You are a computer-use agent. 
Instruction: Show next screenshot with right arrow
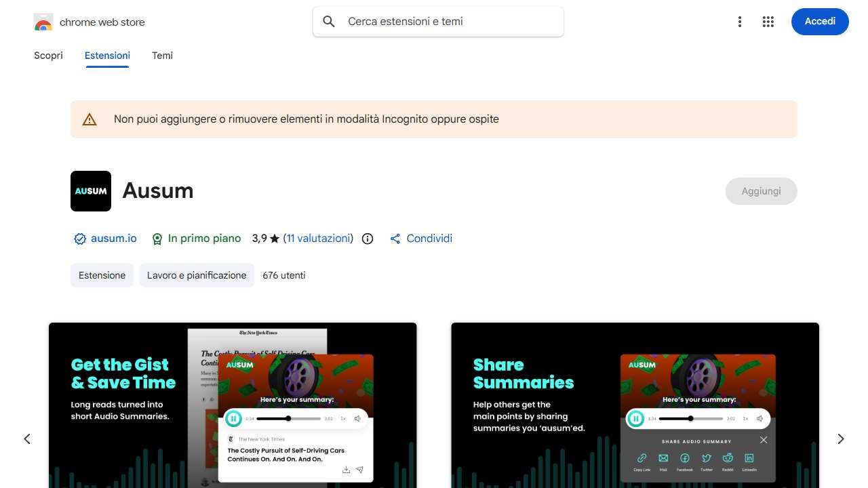click(841, 439)
